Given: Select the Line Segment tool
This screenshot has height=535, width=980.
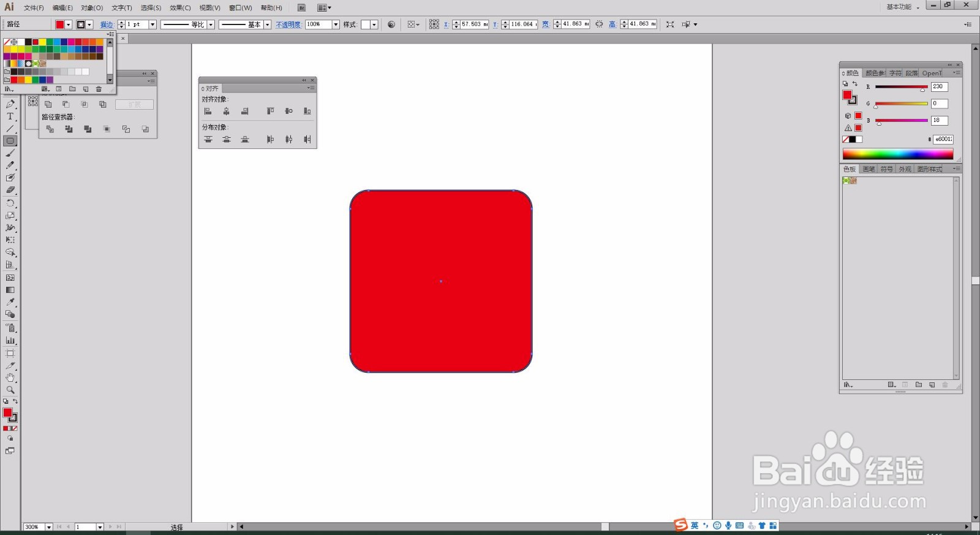Looking at the screenshot, I should [10, 129].
